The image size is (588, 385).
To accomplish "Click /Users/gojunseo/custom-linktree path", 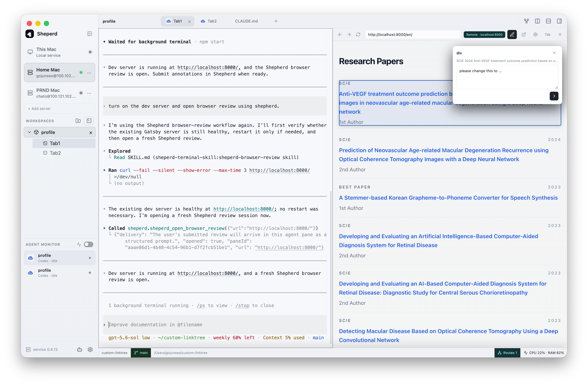I will coord(181,353).
